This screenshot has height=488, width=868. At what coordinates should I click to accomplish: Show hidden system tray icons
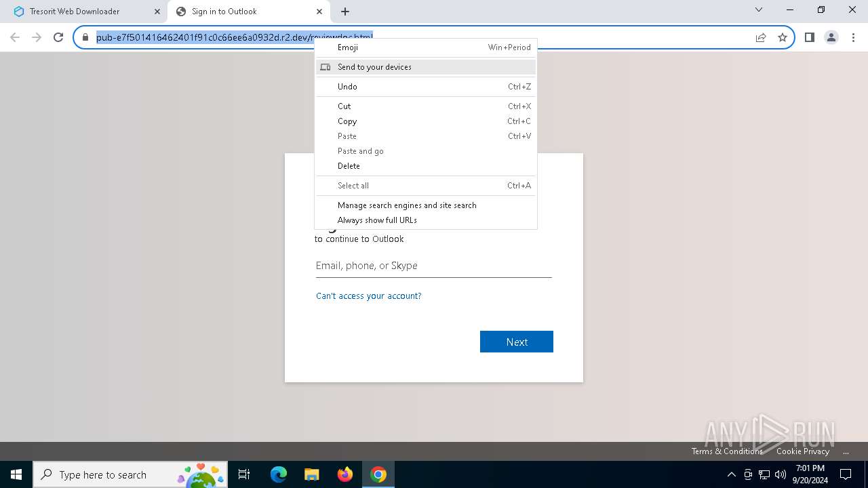pyautogui.click(x=731, y=474)
